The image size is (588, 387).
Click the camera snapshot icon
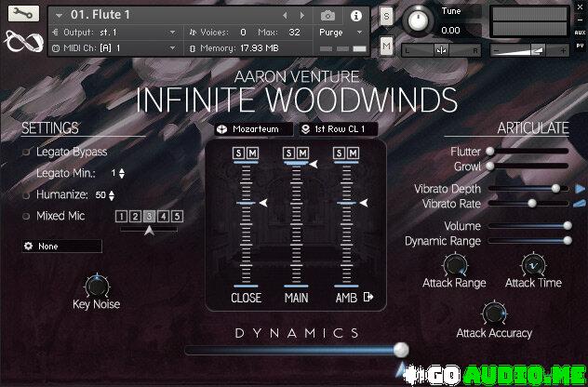[327, 16]
